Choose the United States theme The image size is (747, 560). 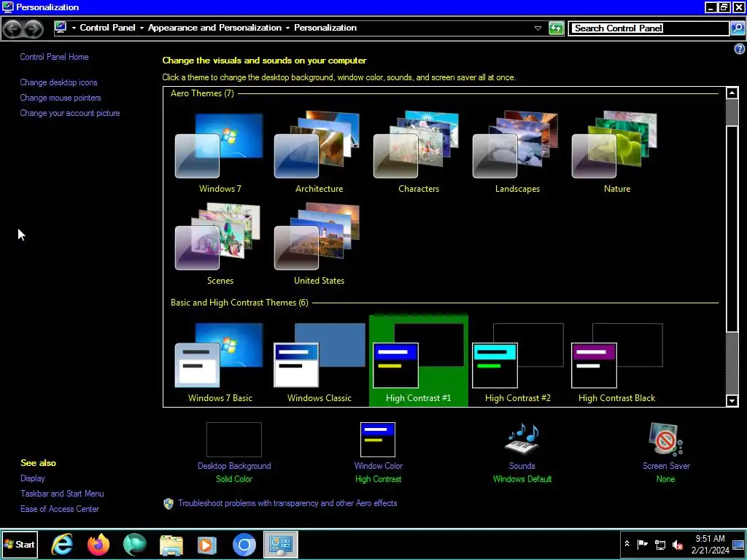[319, 244]
